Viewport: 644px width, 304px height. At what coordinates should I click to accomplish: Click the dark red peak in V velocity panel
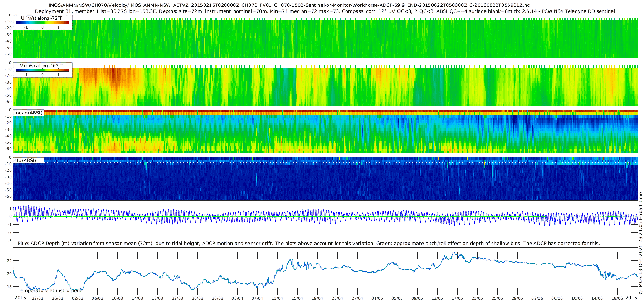[114, 76]
